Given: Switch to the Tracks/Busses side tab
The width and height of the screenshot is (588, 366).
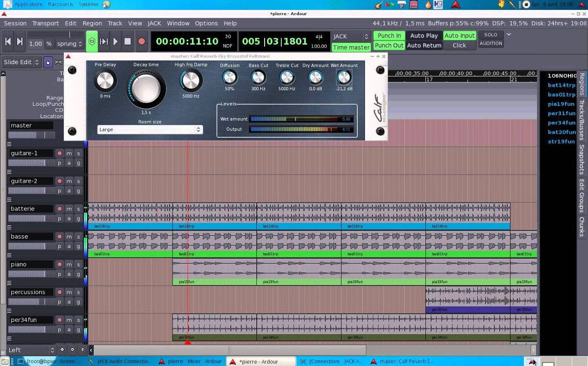Looking at the screenshot, I should [582, 120].
